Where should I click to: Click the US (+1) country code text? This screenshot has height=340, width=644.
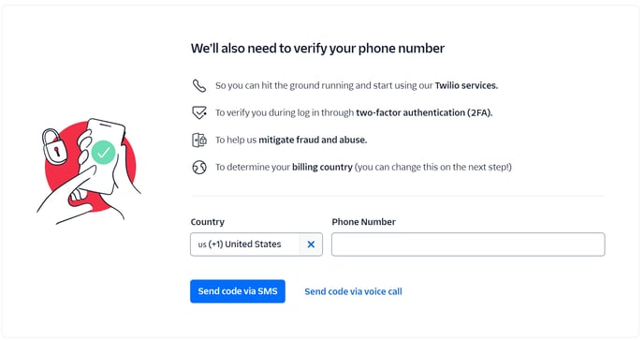coord(211,244)
